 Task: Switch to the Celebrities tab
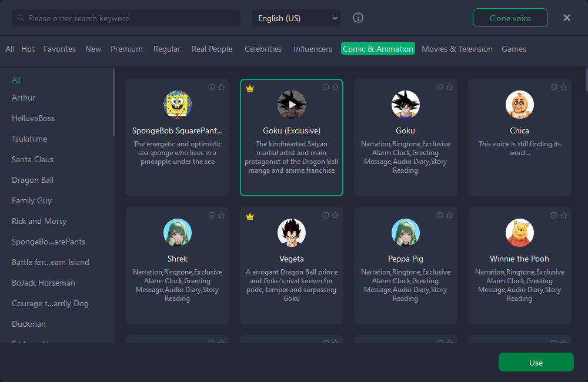(x=263, y=49)
